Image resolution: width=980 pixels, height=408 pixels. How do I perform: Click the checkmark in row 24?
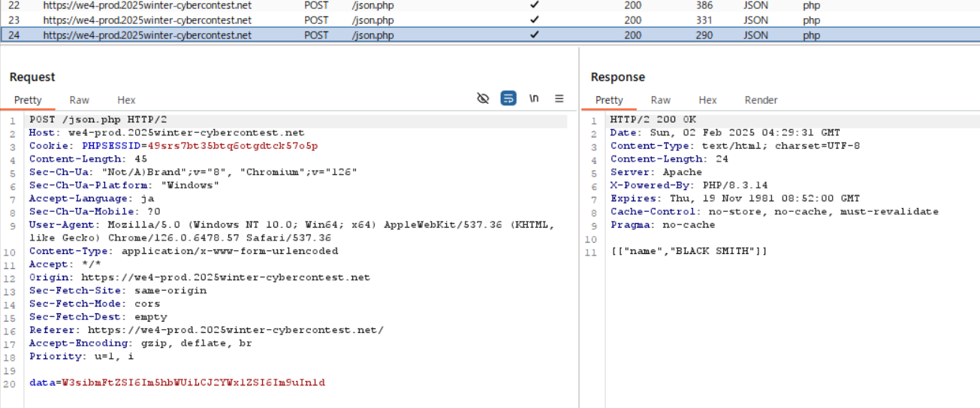click(x=535, y=35)
